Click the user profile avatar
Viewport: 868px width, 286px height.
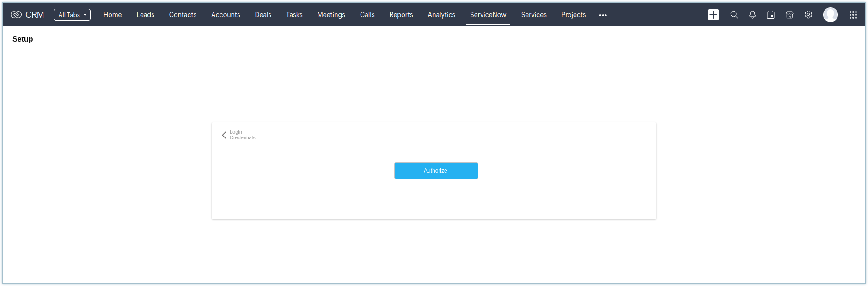pos(830,15)
